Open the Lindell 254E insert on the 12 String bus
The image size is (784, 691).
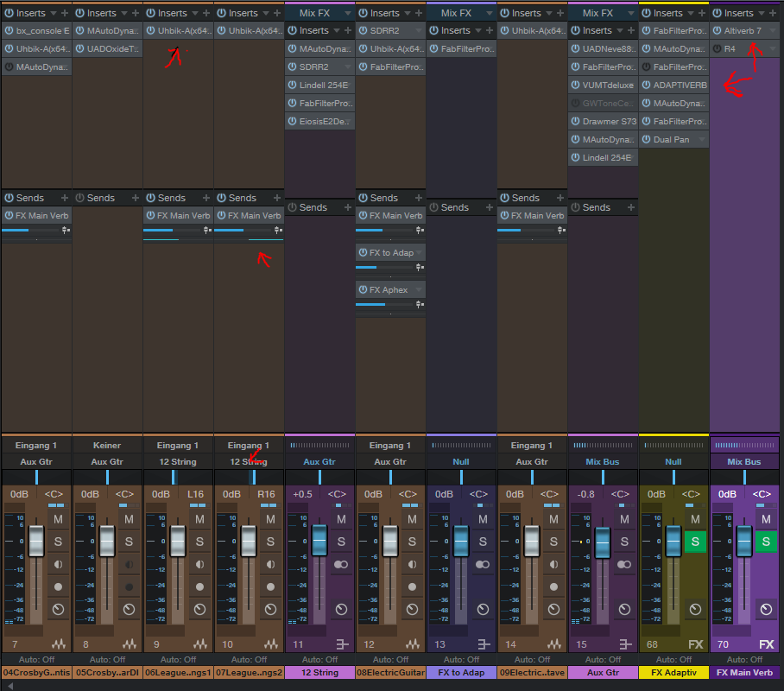(324, 85)
